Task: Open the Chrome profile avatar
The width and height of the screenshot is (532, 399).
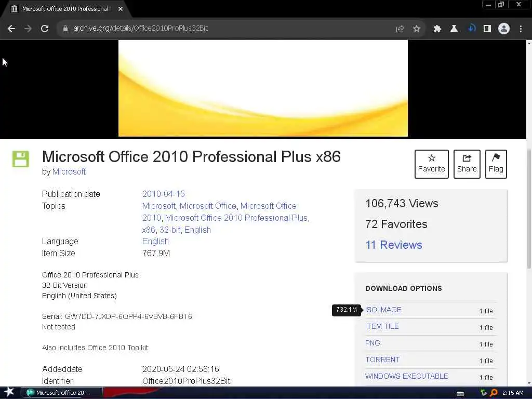Action: (x=504, y=29)
